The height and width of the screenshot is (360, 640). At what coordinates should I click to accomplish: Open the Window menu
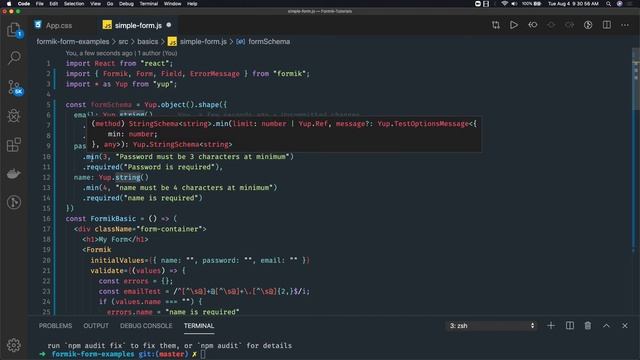tap(172, 4)
